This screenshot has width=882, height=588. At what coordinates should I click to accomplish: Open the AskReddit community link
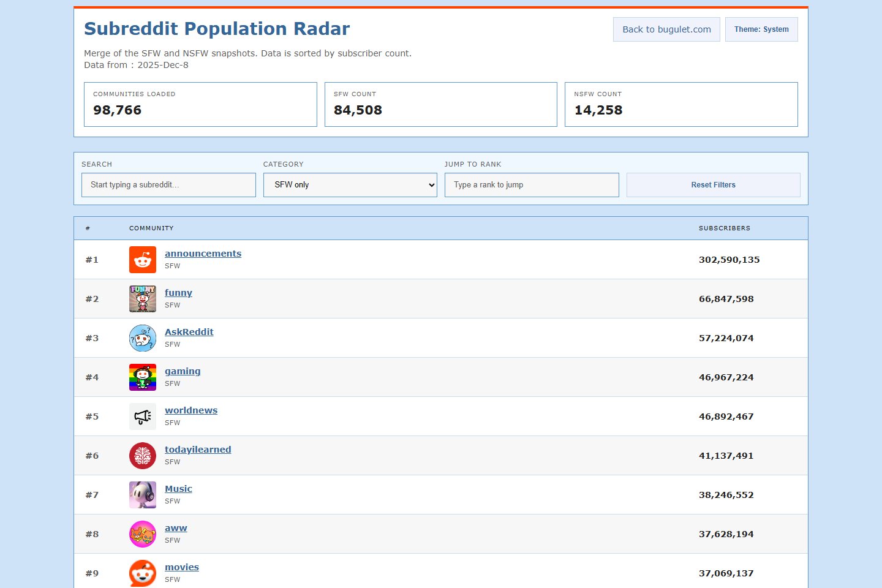(x=189, y=332)
